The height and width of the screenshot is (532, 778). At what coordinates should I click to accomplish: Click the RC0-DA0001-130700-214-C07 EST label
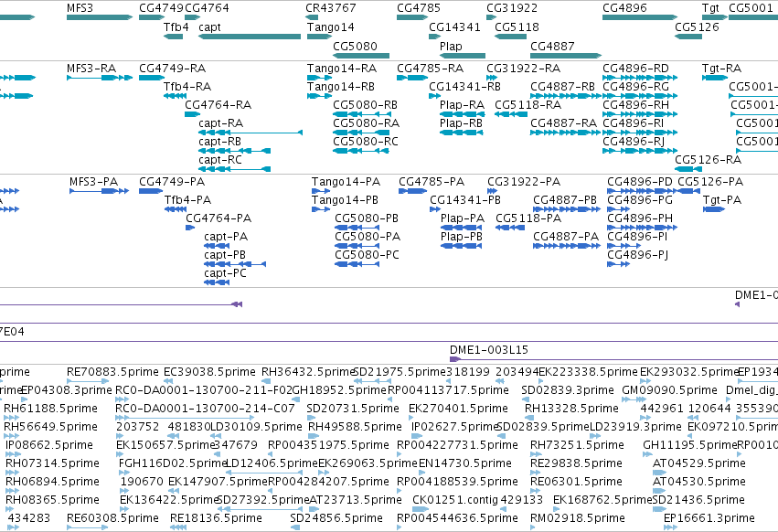pos(205,409)
